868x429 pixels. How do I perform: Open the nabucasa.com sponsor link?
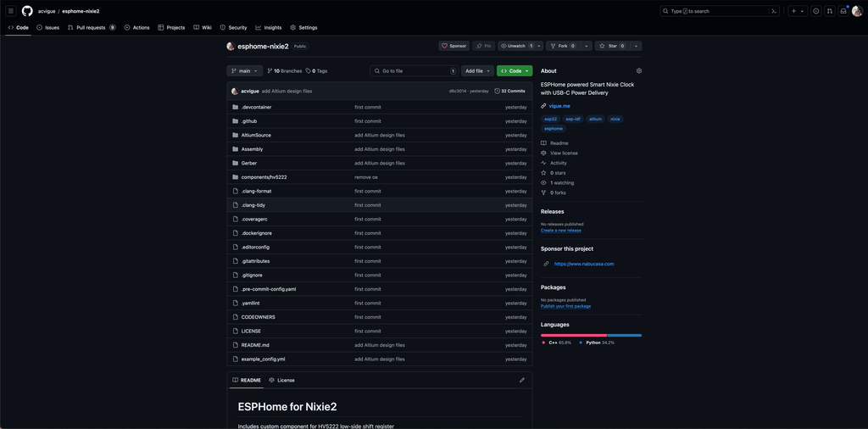(584, 264)
